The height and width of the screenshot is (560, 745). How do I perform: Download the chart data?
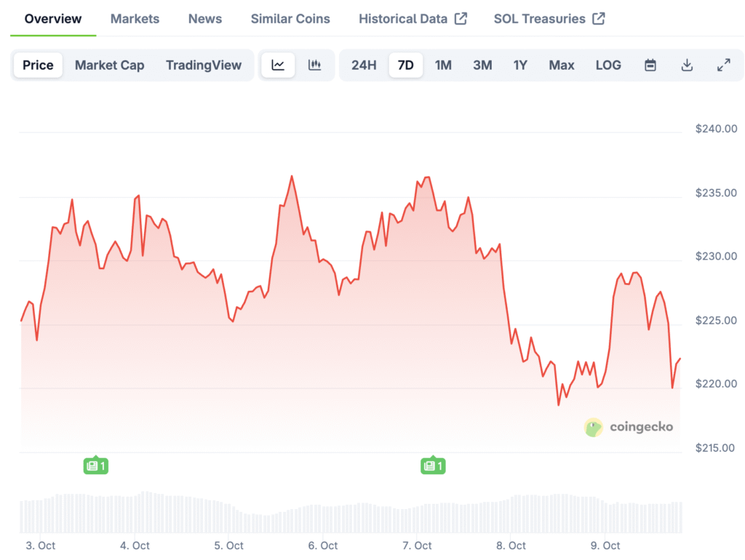pyautogui.click(x=687, y=65)
